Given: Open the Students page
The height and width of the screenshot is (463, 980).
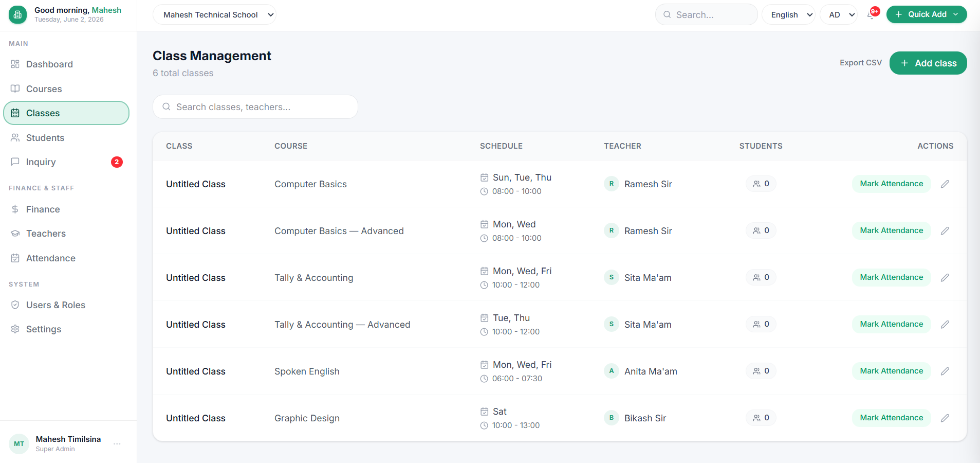Looking at the screenshot, I should tap(66, 138).
